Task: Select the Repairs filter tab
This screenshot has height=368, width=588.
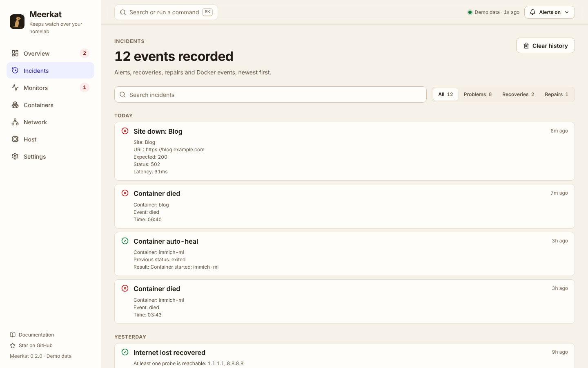Action: point(556,94)
